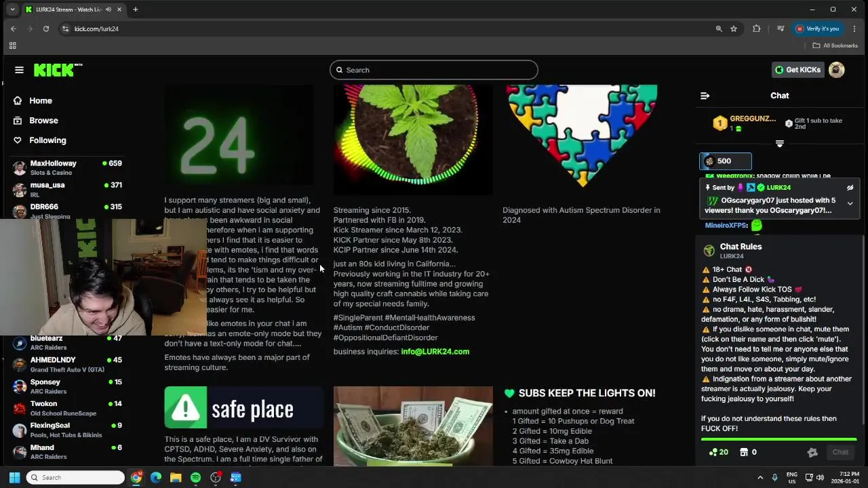Open the channel points balance showing 20

[718, 452]
